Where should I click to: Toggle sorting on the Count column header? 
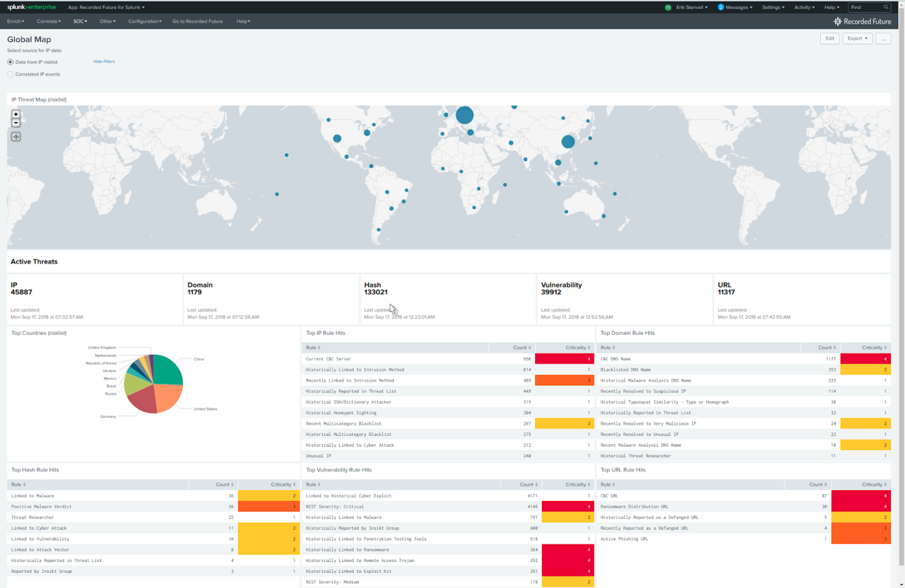(519, 347)
